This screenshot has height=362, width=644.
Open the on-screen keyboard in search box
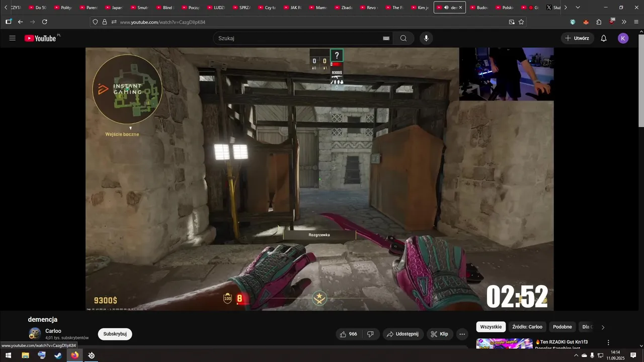[x=386, y=38]
